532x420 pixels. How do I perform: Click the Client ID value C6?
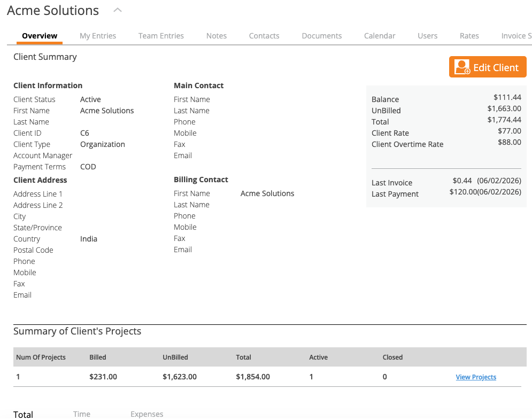[x=84, y=133]
